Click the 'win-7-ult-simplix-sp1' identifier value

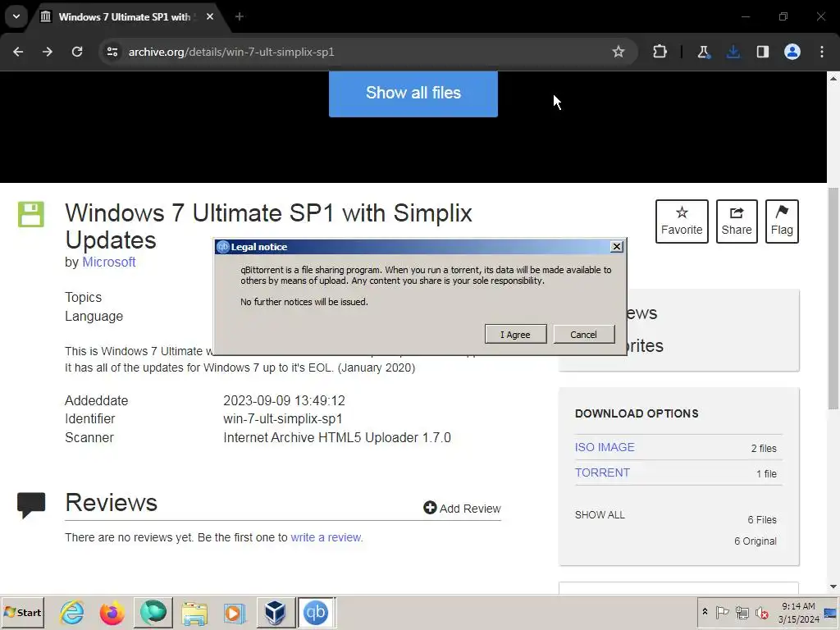pyautogui.click(x=283, y=419)
